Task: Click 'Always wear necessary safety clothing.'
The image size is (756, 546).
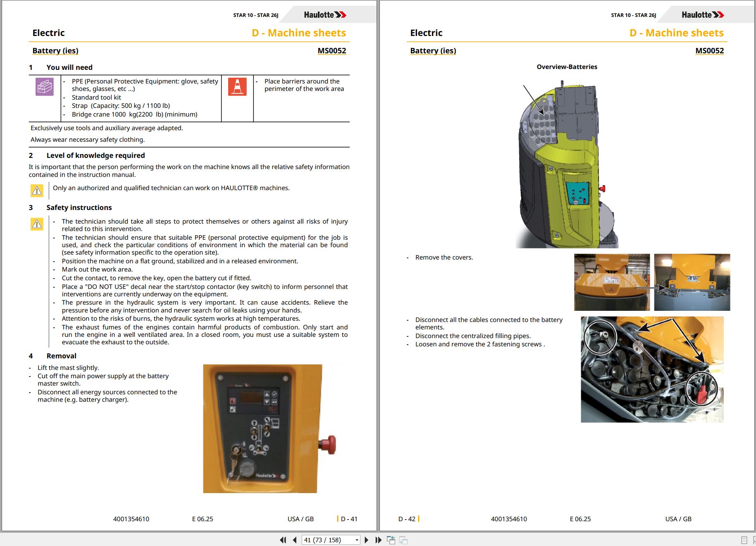Action: [88, 140]
